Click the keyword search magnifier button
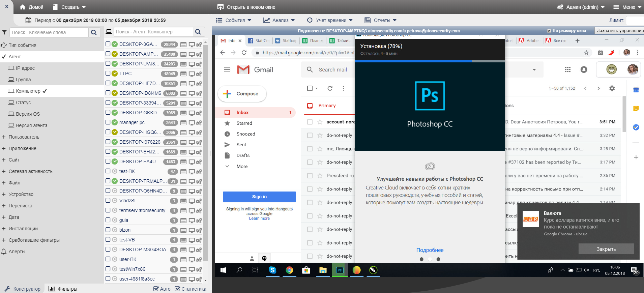644x293 pixels. point(94,32)
